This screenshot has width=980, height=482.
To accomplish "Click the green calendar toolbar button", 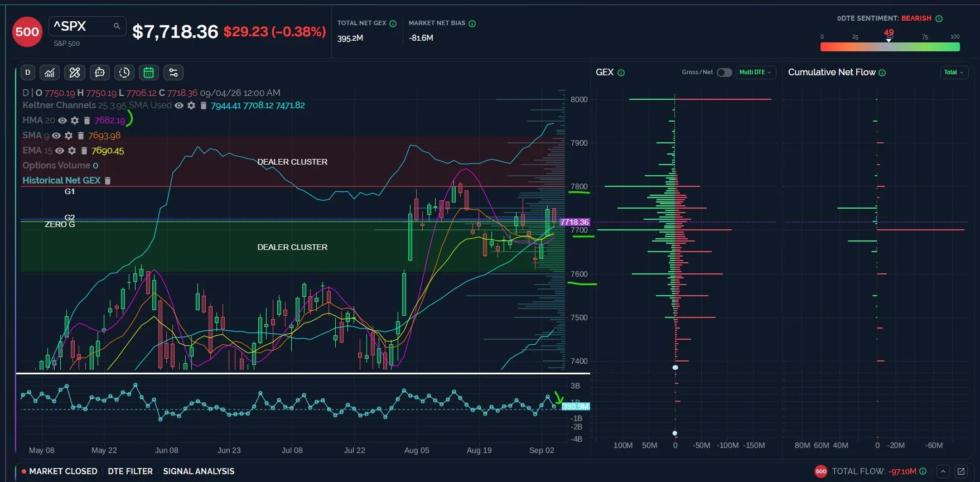I will pyautogui.click(x=149, y=73).
